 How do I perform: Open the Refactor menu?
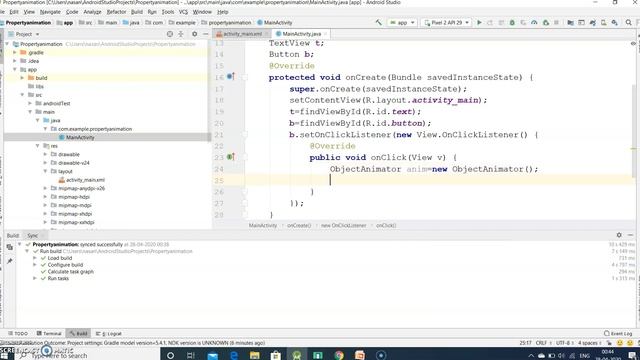point(116,12)
